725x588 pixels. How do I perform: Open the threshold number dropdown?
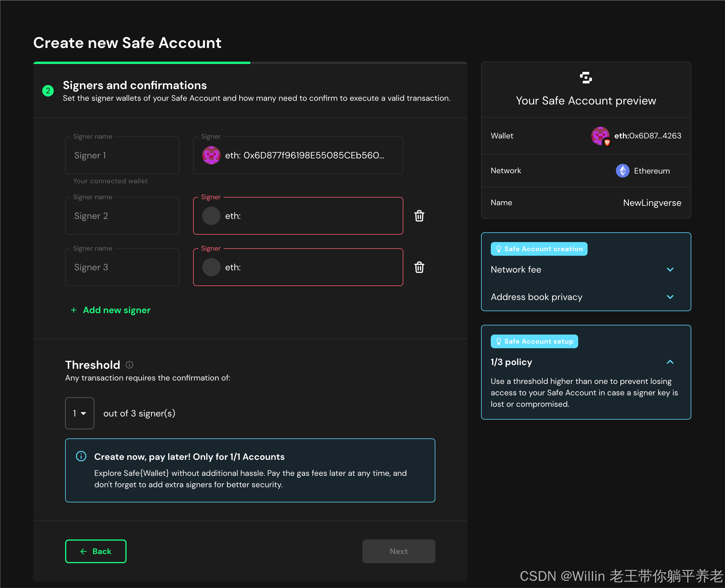[80, 413]
